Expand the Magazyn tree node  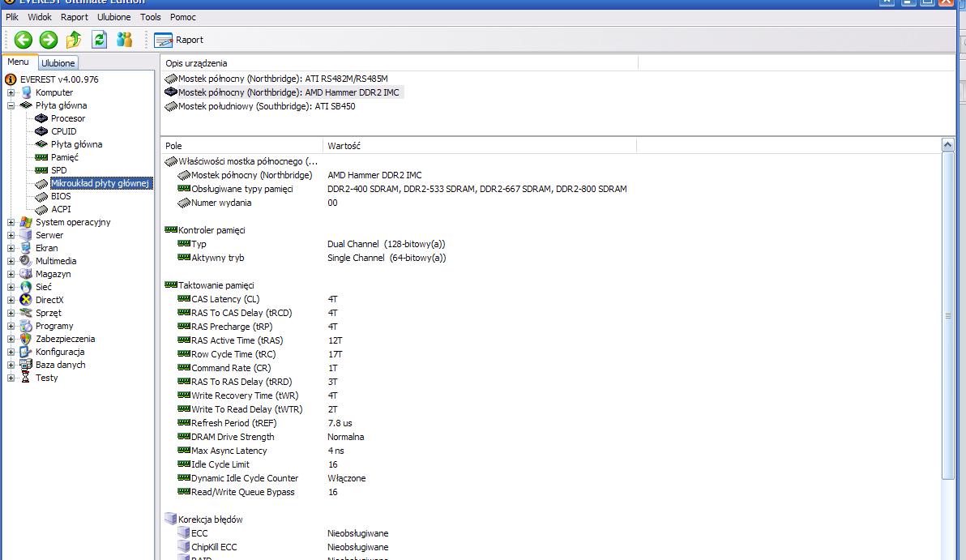[11, 274]
